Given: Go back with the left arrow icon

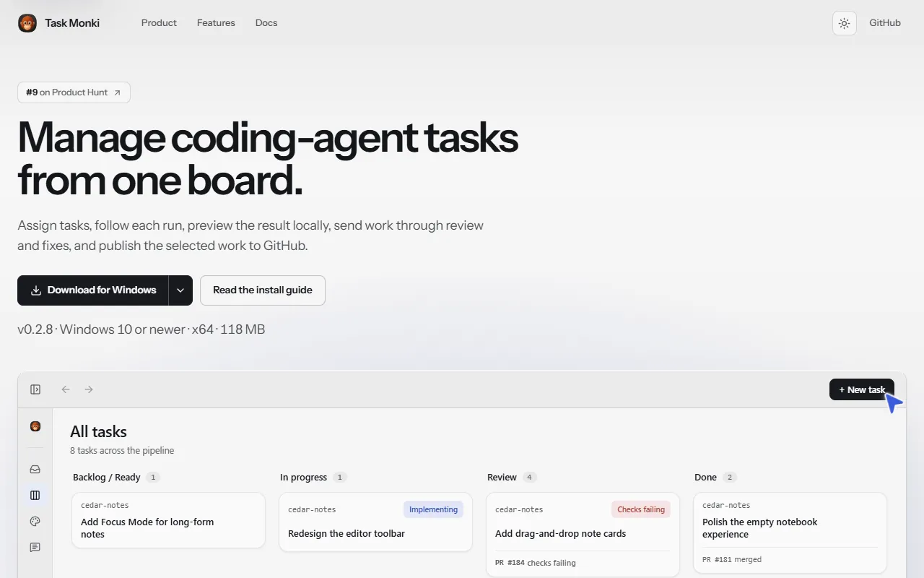Looking at the screenshot, I should pyautogui.click(x=66, y=389).
